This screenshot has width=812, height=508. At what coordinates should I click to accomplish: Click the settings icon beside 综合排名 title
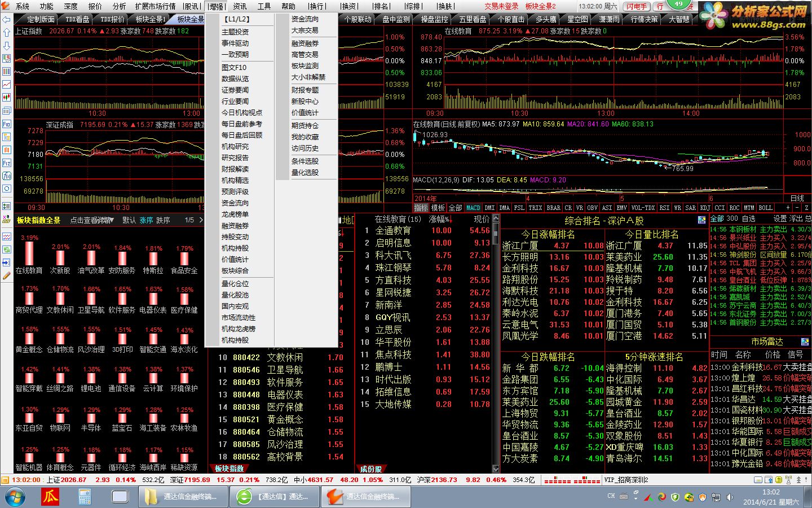tap(701, 220)
